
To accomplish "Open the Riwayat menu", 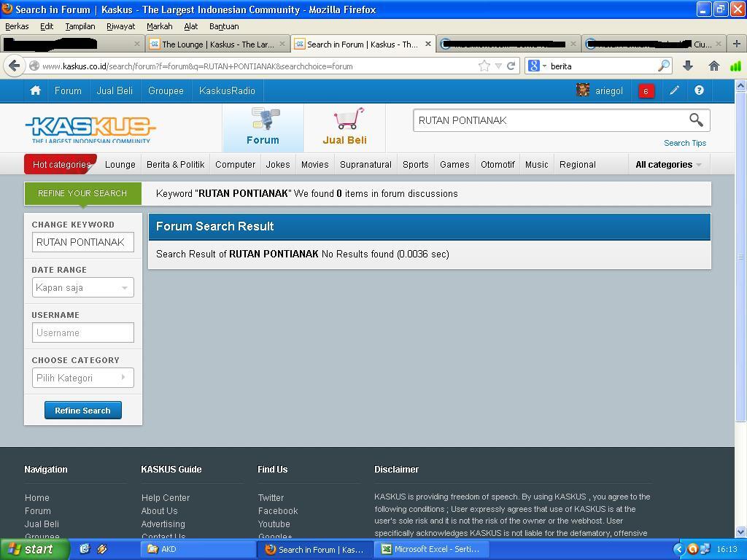I will pos(120,26).
